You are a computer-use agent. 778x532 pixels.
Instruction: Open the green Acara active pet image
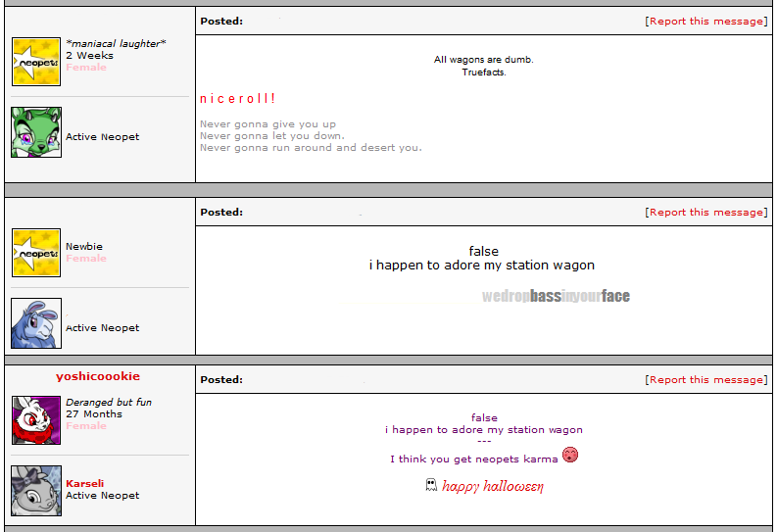(x=36, y=132)
